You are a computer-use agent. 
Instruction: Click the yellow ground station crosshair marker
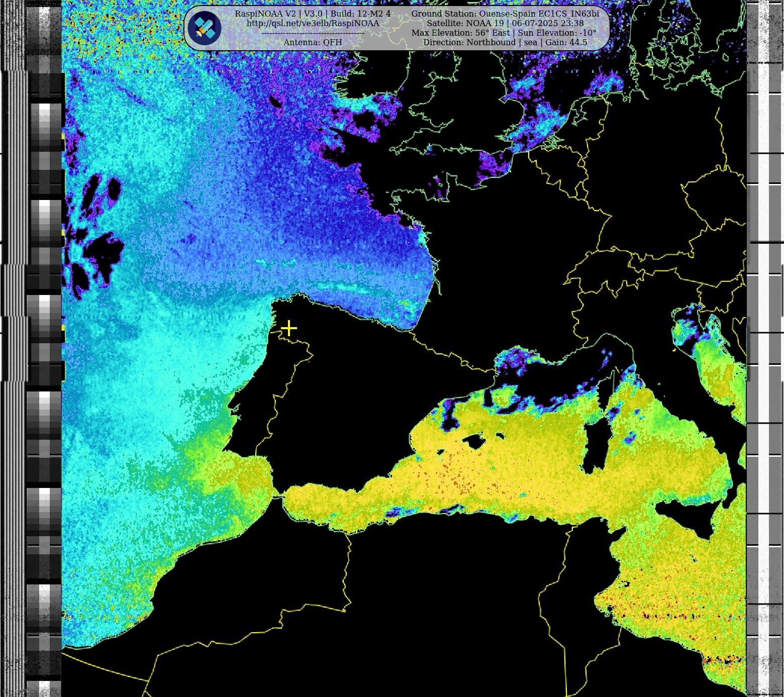click(289, 328)
